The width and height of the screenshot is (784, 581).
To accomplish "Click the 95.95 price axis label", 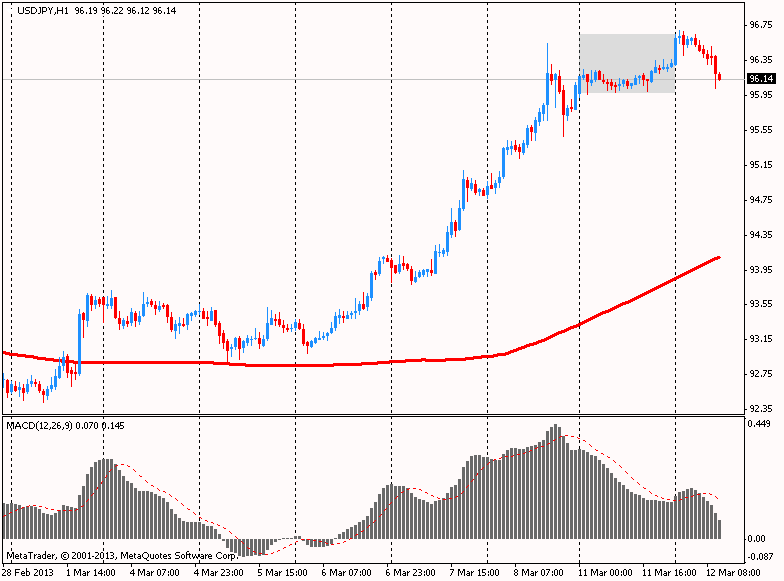I will (x=761, y=94).
